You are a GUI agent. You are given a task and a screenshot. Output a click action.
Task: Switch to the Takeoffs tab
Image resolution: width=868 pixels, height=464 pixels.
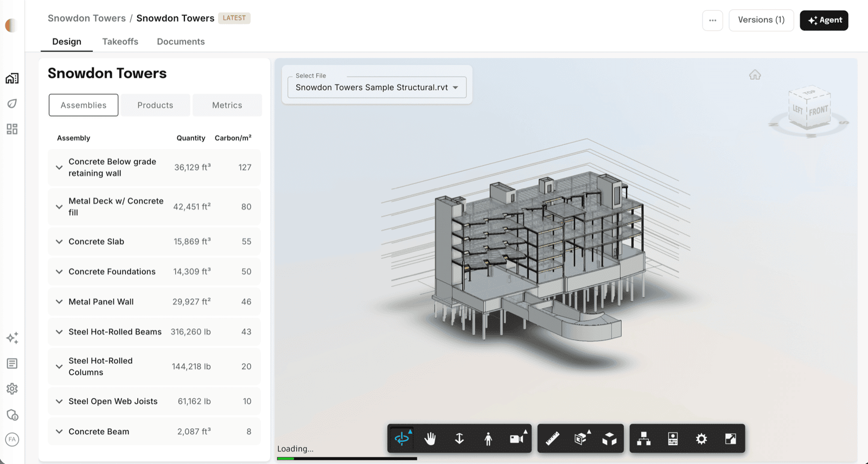tap(120, 42)
